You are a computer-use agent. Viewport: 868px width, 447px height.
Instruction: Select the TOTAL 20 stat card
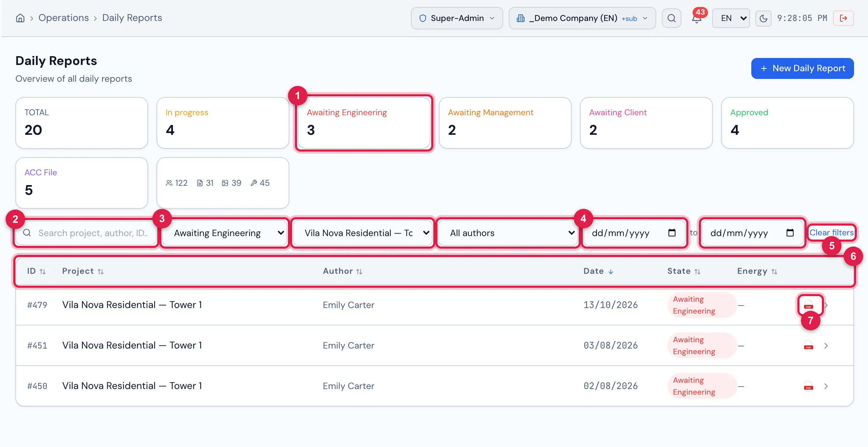pos(82,123)
